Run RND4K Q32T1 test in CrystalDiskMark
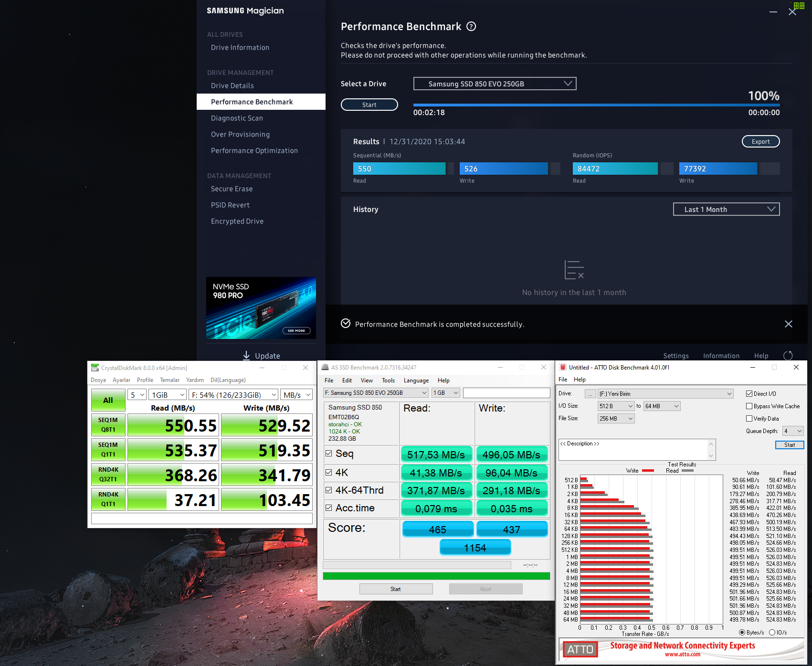812x666 pixels. click(x=108, y=475)
